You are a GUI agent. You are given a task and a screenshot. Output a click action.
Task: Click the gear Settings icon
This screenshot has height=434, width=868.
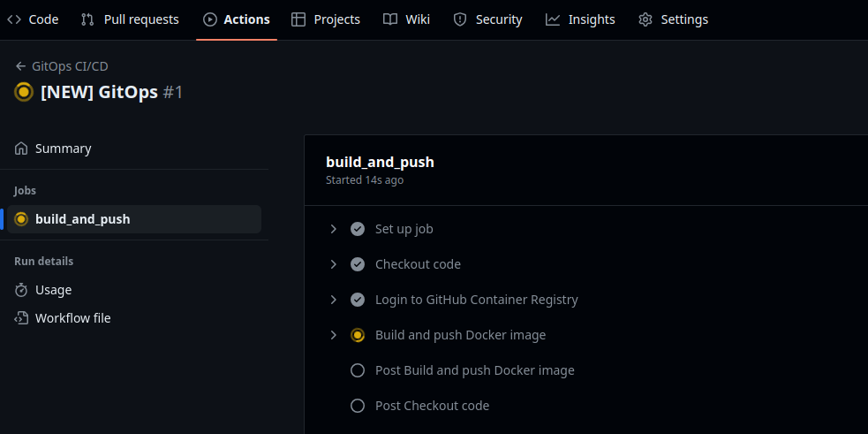pos(645,19)
